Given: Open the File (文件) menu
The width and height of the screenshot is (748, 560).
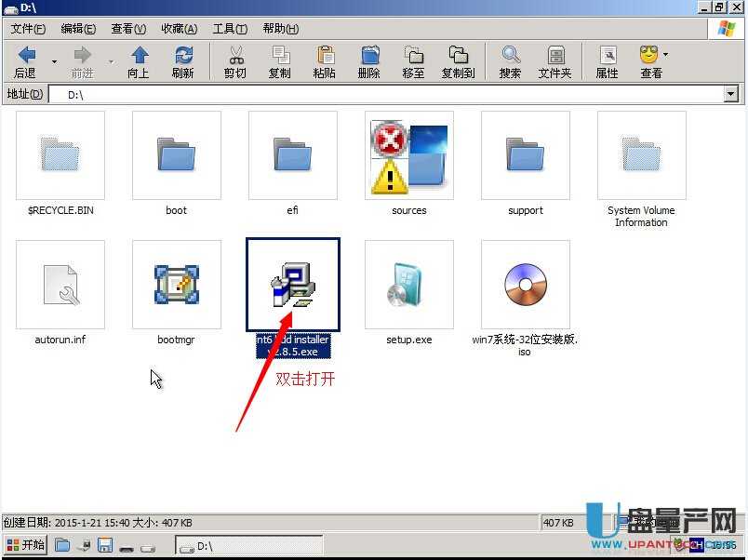Looking at the screenshot, I should click(28, 29).
